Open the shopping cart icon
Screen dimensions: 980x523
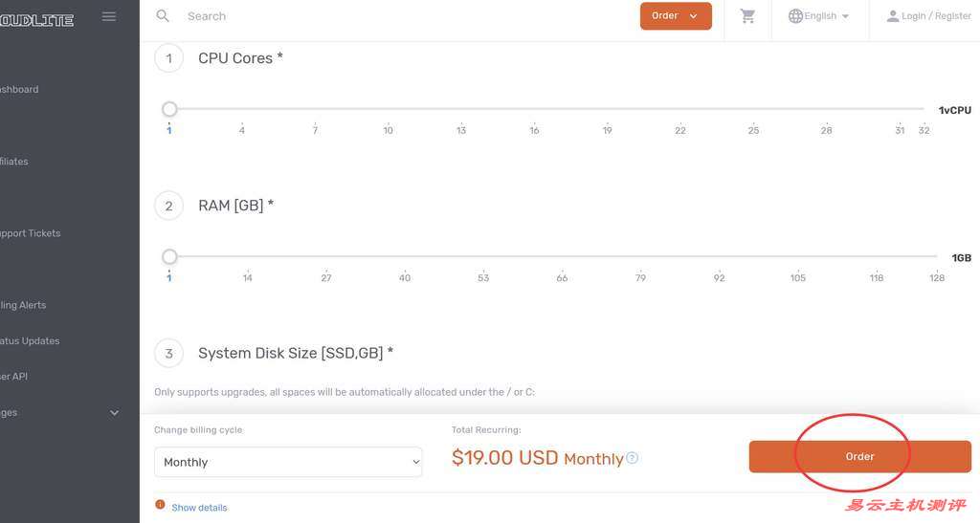pos(747,16)
